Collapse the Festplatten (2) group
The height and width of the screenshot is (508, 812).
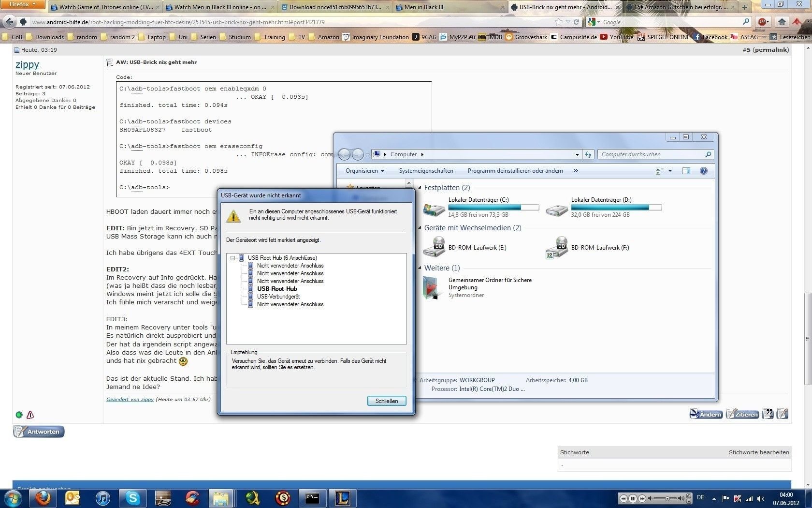click(420, 188)
